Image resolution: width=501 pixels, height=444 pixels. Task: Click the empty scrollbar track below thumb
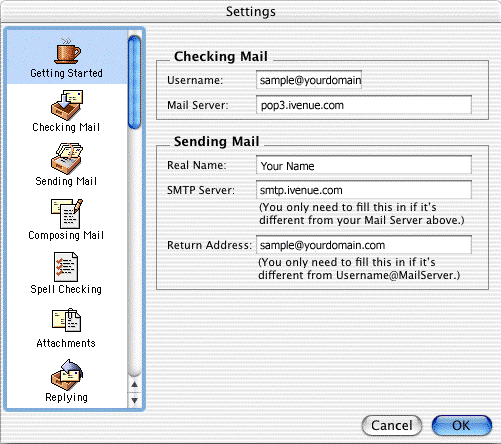click(134, 253)
